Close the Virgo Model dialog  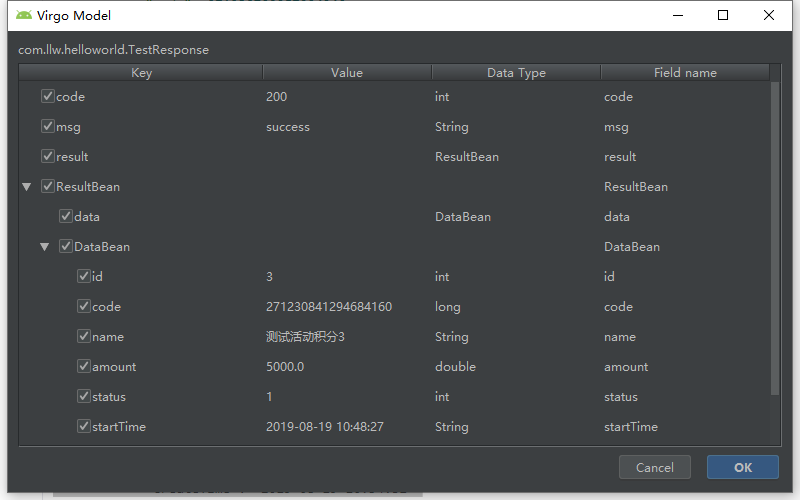[769, 15]
